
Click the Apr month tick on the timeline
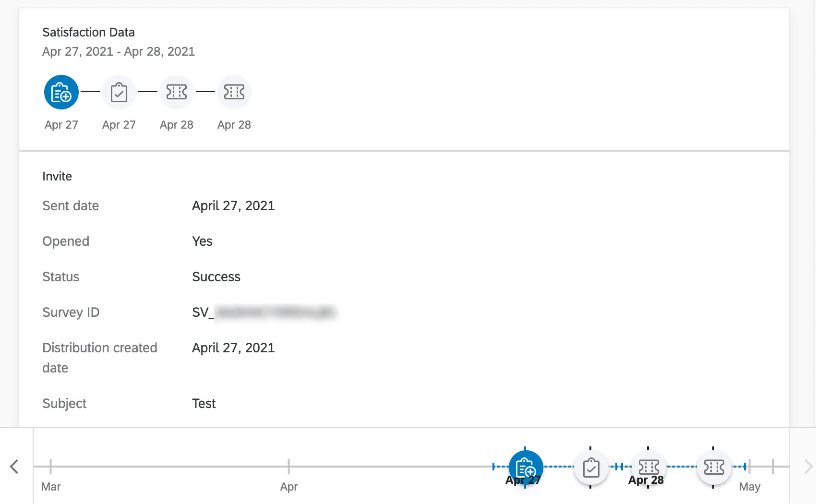pos(288,467)
